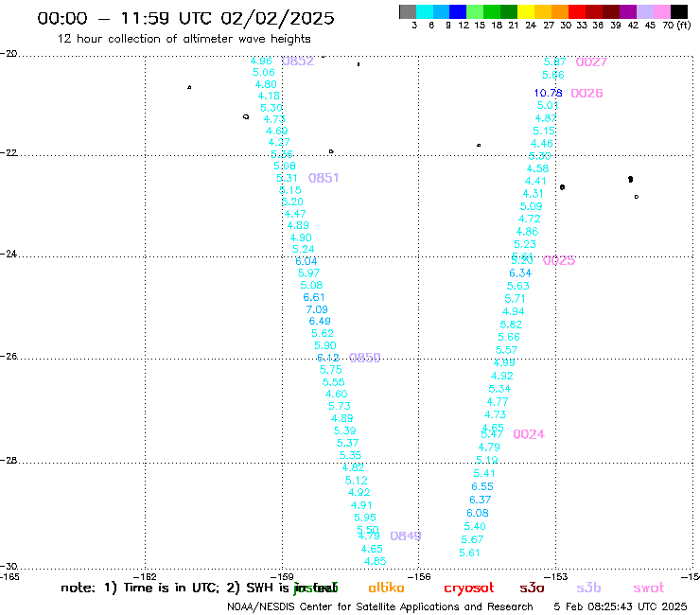Click the "5 Feb 08:25:43 UTC 2025" timestamp
The width and height of the screenshot is (700, 615).
coord(621,606)
